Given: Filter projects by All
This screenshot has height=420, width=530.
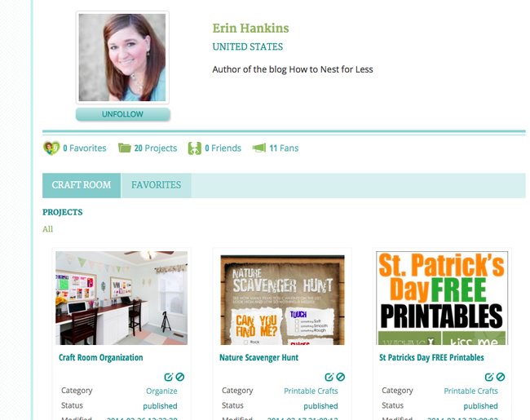Looking at the screenshot, I should pyautogui.click(x=47, y=229).
